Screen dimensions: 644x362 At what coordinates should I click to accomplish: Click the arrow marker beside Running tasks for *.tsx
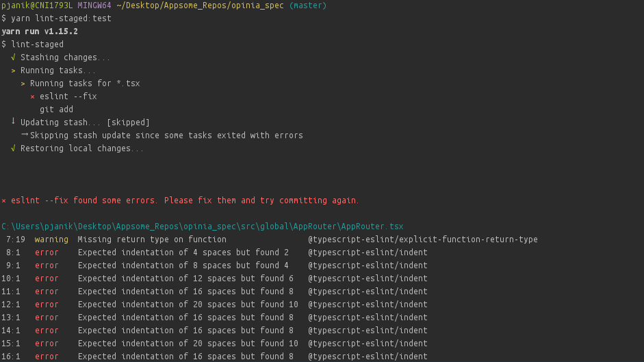[23, 83]
